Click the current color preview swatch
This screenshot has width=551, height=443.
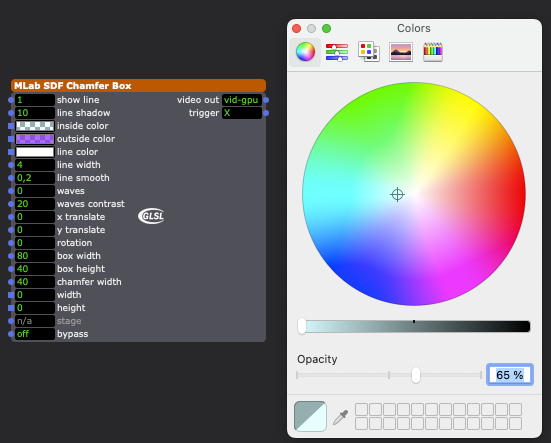(x=310, y=416)
